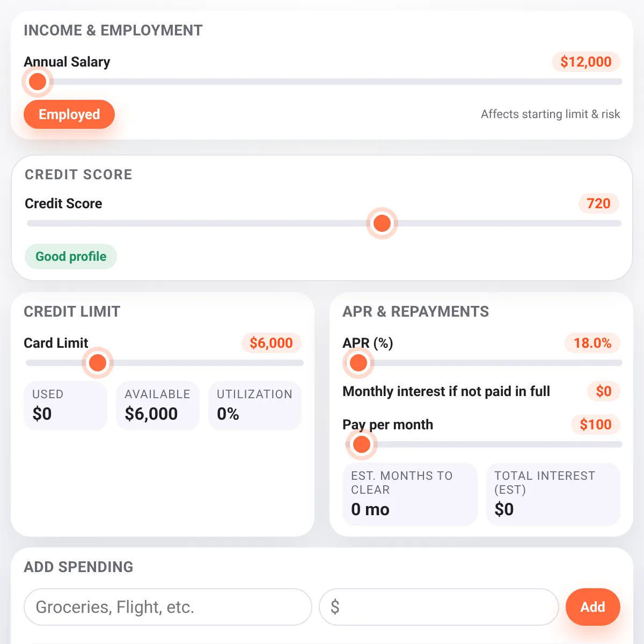Click the Credit Score slider handle
Screen dimensions: 644x644
pyautogui.click(x=382, y=223)
